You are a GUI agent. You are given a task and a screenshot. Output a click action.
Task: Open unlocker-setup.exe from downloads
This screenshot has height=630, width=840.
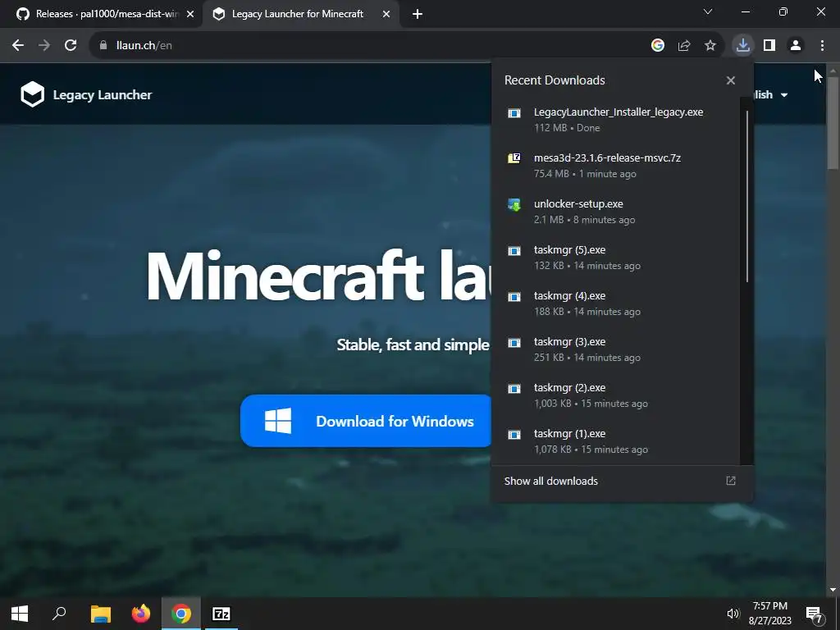[x=616, y=212]
